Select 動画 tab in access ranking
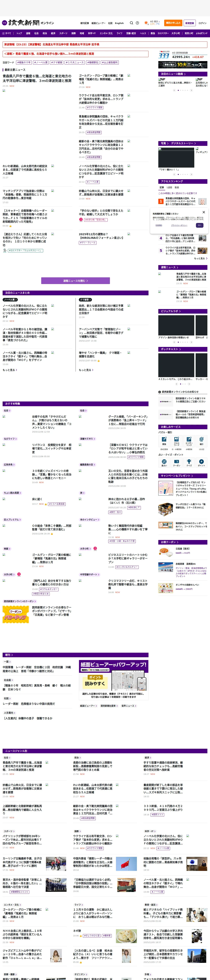Screen dimensions: 210x980 [x=177, y=187]
